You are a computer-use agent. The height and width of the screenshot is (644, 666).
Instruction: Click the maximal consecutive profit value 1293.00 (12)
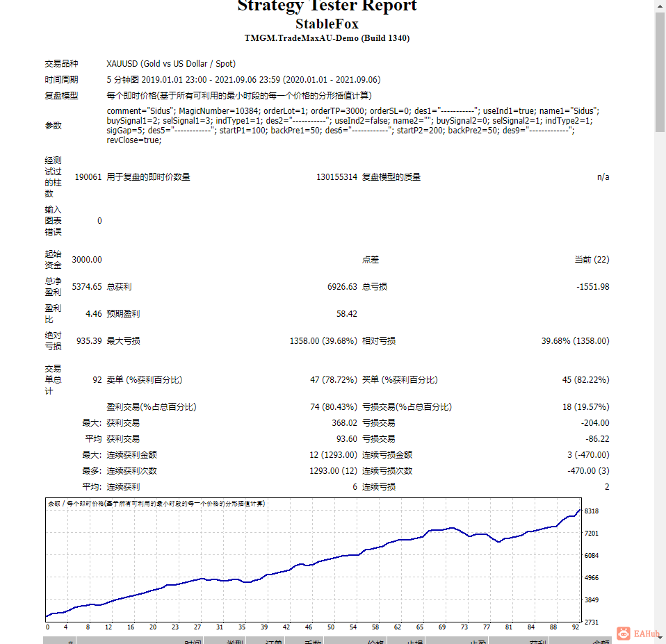[333, 471]
